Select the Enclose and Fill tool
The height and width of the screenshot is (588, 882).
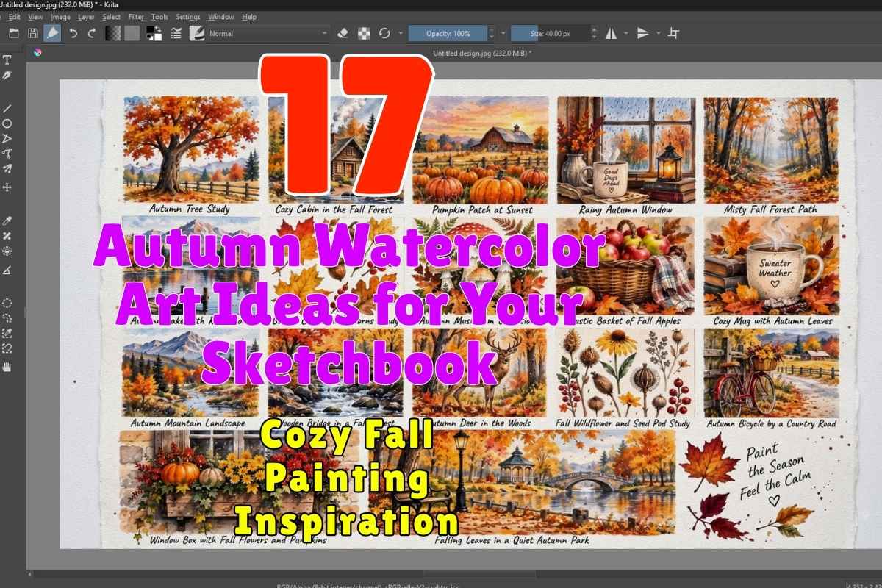7,251
